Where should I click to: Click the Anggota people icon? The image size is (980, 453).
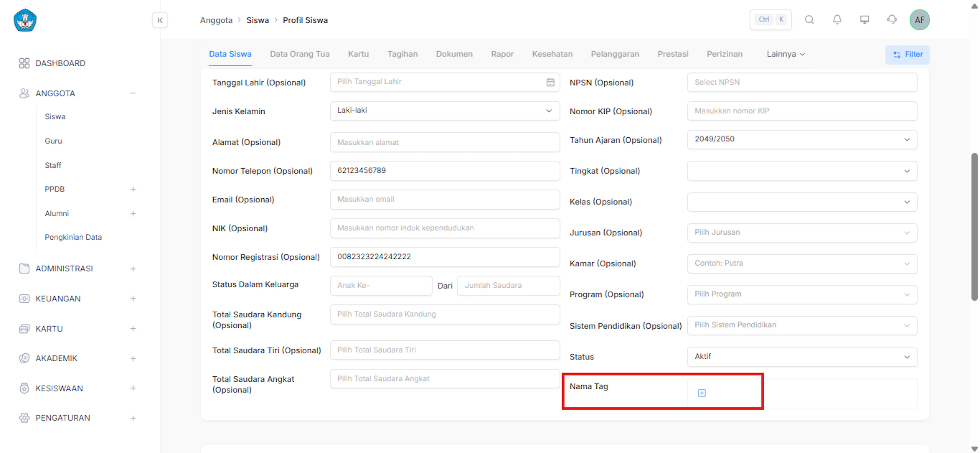pyautogui.click(x=24, y=93)
